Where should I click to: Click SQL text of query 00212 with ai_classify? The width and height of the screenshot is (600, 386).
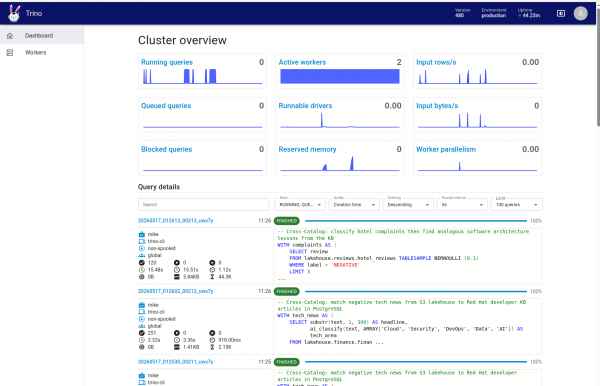pos(408,326)
